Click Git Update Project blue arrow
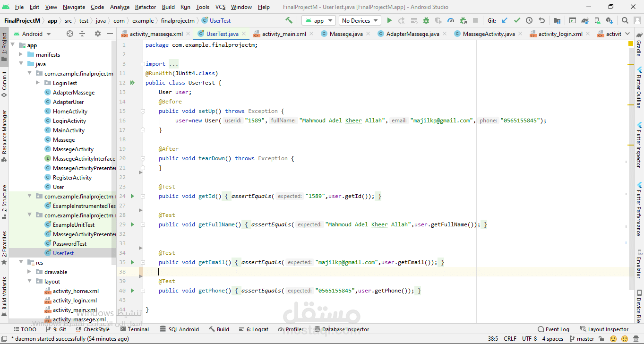 tap(505, 20)
